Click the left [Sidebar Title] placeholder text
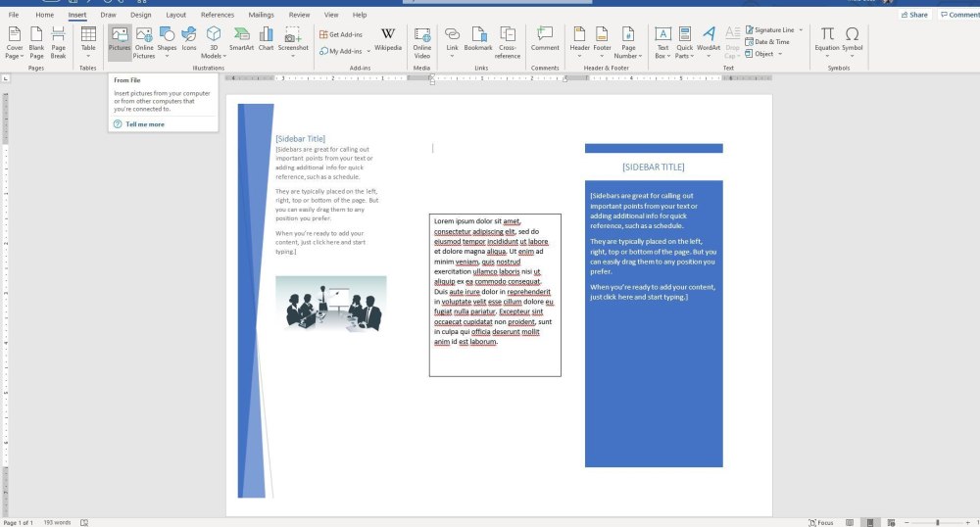 coord(300,139)
